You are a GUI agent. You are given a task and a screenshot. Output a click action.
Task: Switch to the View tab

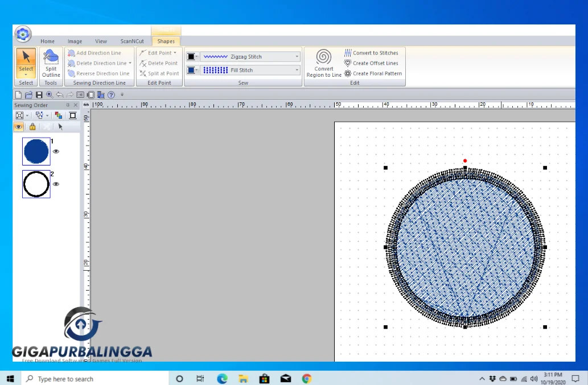[x=101, y=41]
